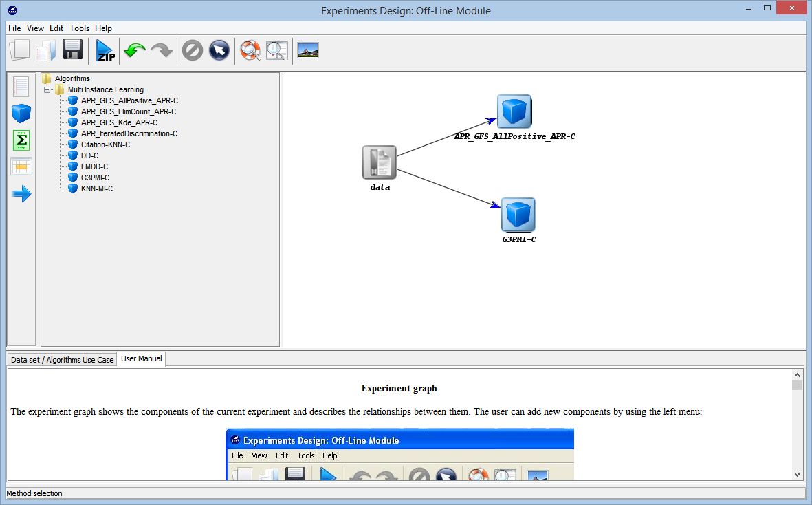This screenshot has width=812, height=505.
Task: Open the Edit menu
Action: (x=56, y=28)
